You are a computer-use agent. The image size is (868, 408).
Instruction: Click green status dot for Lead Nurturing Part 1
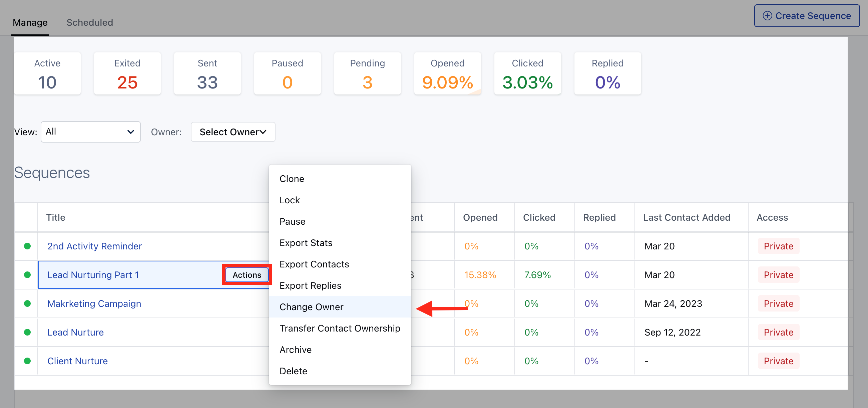pos(27,275)
